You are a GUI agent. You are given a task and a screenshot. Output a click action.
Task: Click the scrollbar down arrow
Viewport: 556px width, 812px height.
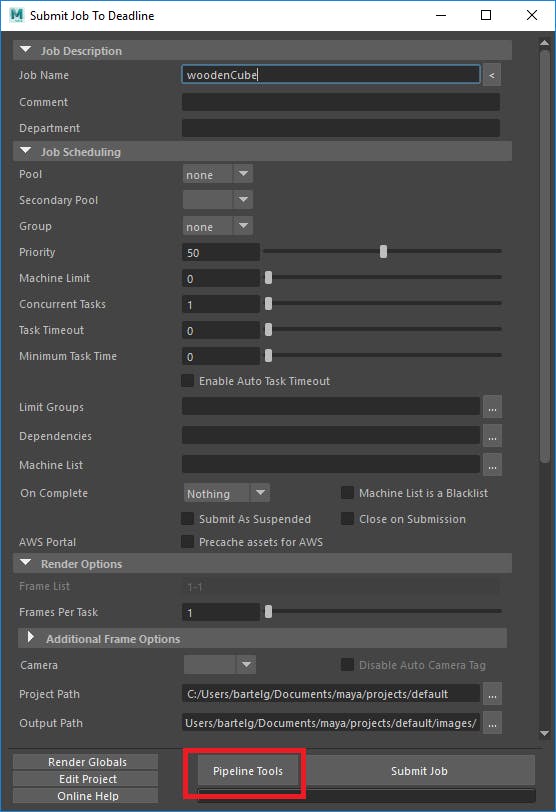[544, 733]
